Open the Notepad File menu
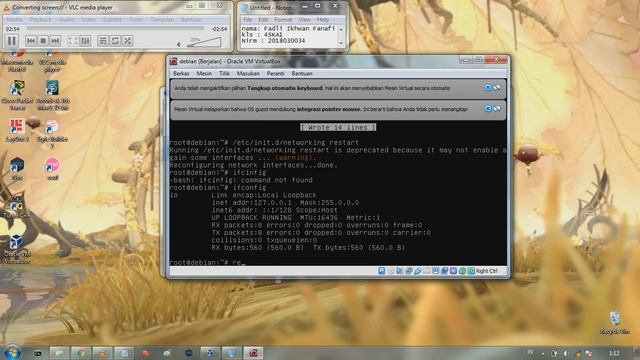Screen dimensions: 640x360 point(248,20)
